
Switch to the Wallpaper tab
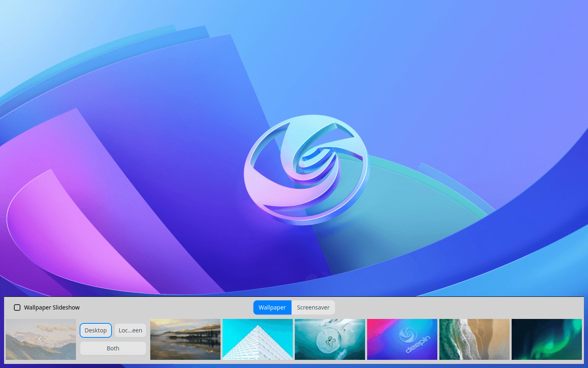272,307
